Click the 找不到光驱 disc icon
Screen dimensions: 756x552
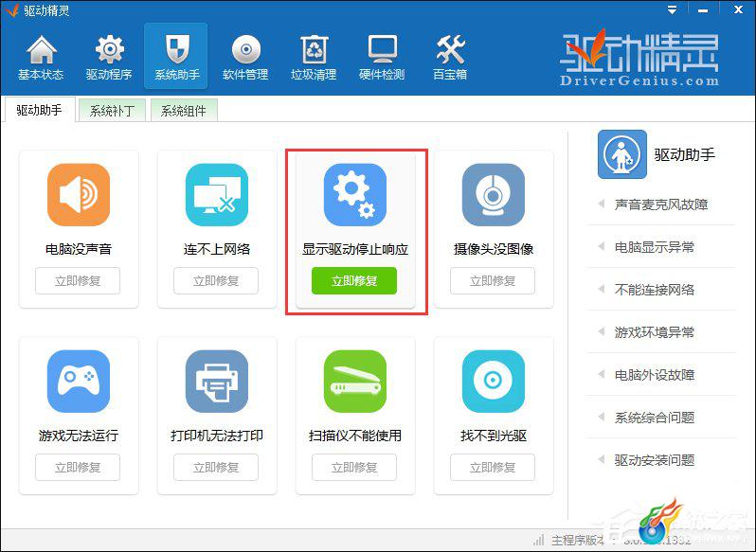pyautogui.click(x=494, y=381)
